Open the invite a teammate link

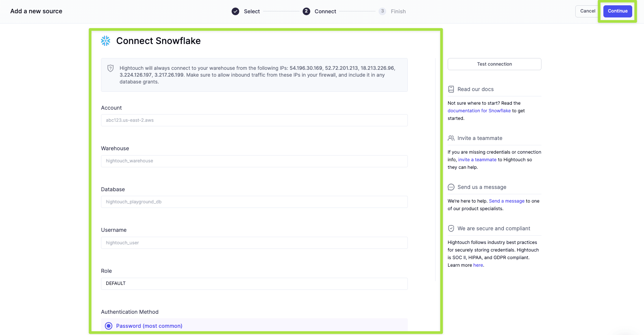pos(477,160)
